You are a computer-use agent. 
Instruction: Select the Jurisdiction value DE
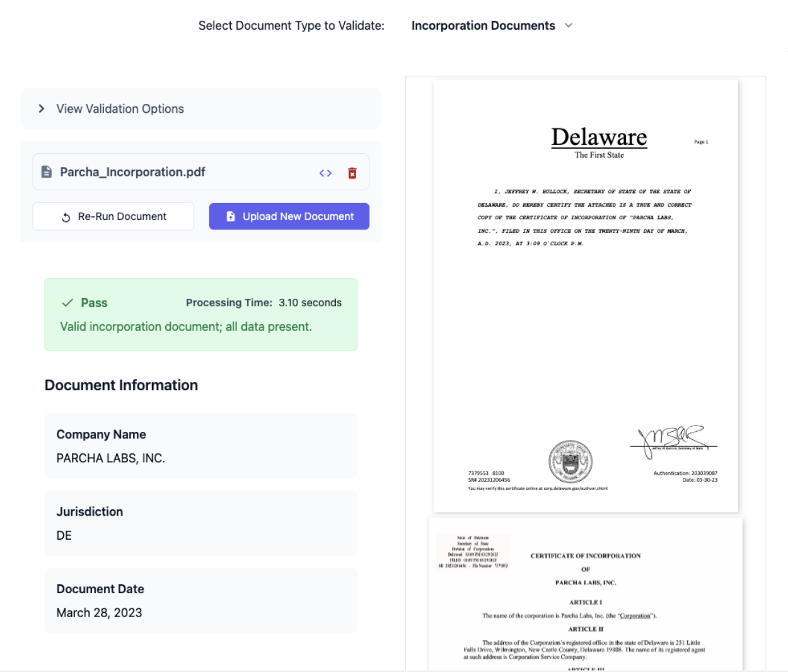pyautogui.click(x=64, y=535)
